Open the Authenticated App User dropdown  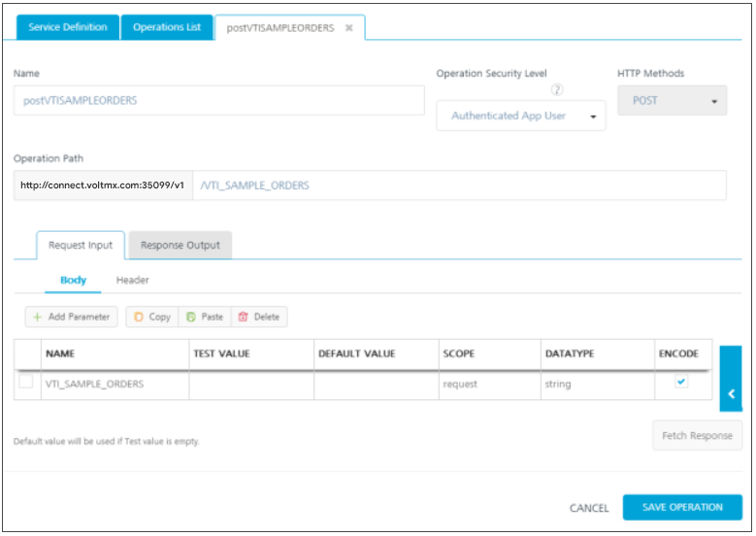click(521, 116)
